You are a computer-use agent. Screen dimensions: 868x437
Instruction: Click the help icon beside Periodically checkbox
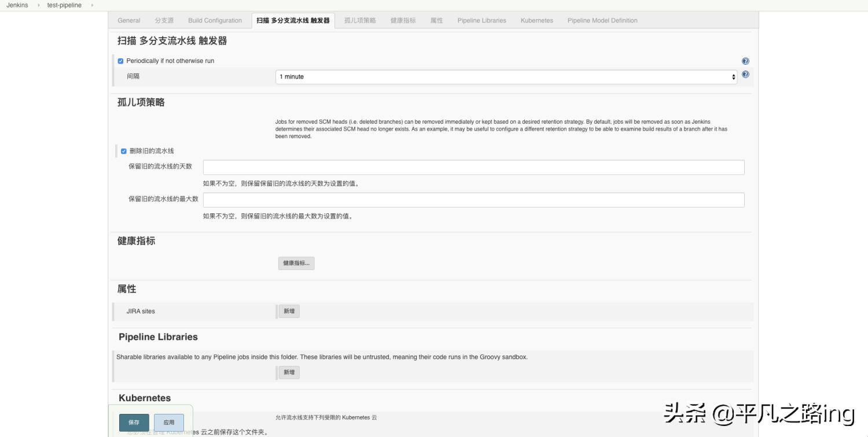745,61
